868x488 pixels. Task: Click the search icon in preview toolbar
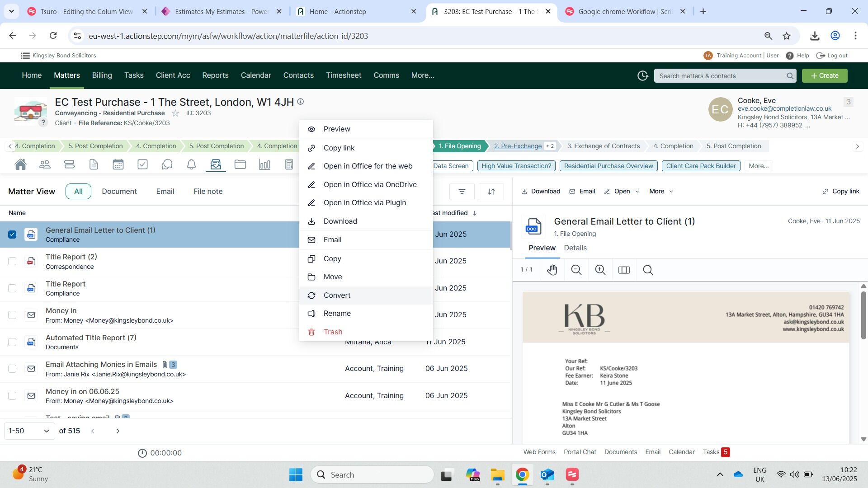[647, 270]
